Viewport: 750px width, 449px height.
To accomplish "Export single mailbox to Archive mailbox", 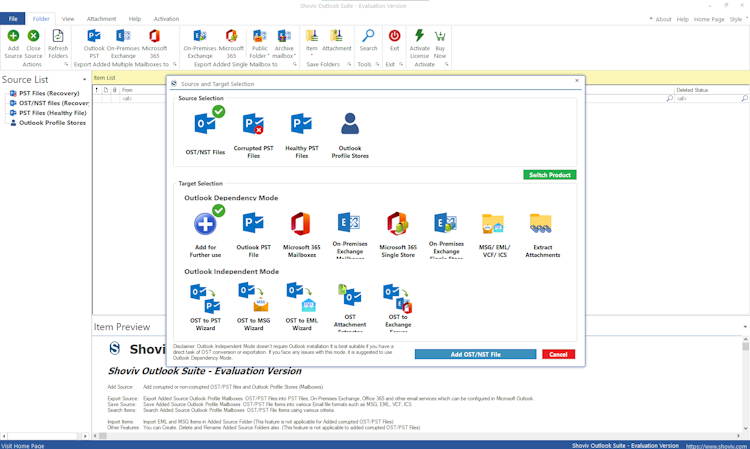I will click(284, 44).
